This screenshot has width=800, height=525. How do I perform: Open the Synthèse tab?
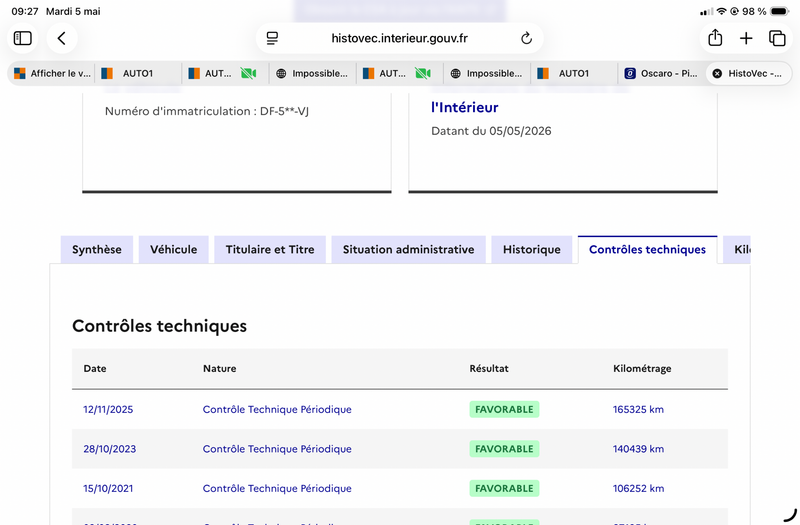[x=97, y=249]
